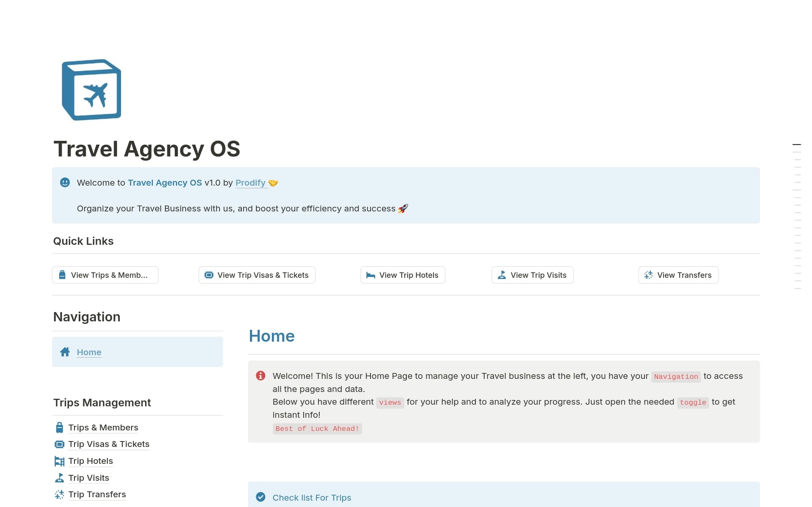Click the flag icon next to Trip Visits
The image size is (812, 507).
point(60,477)
